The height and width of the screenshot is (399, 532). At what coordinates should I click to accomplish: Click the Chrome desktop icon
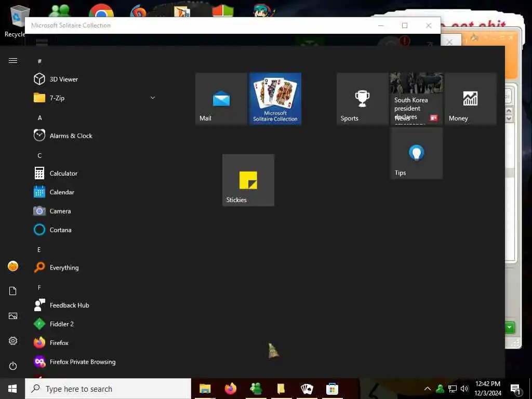coord(101,10)
